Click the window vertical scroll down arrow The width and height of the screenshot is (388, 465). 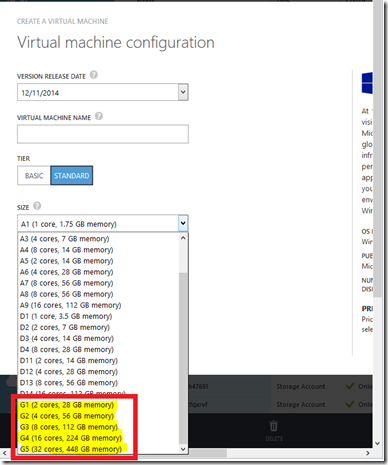click(377, 443)
